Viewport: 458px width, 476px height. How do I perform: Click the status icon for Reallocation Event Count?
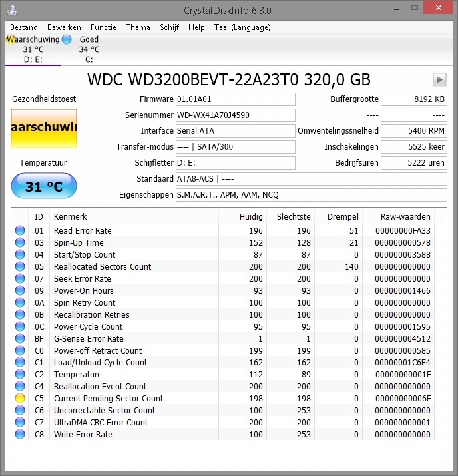tap(20, 386)
